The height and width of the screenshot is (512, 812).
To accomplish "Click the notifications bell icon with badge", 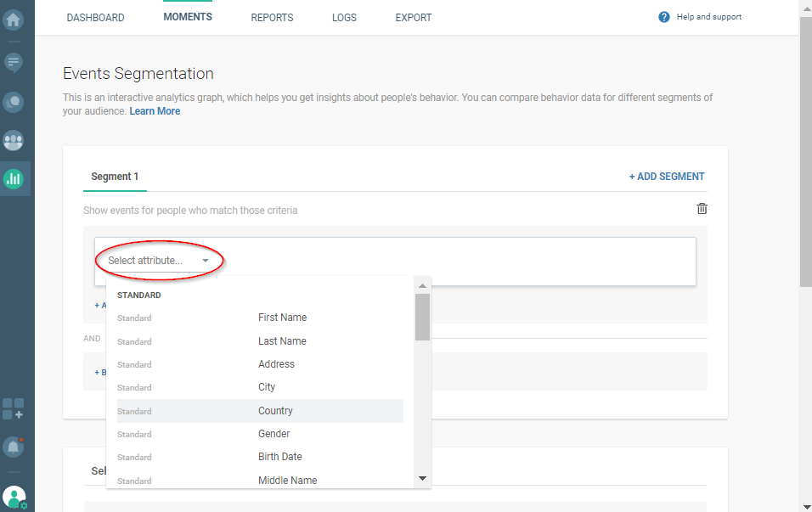I will (x=13, y=447).
